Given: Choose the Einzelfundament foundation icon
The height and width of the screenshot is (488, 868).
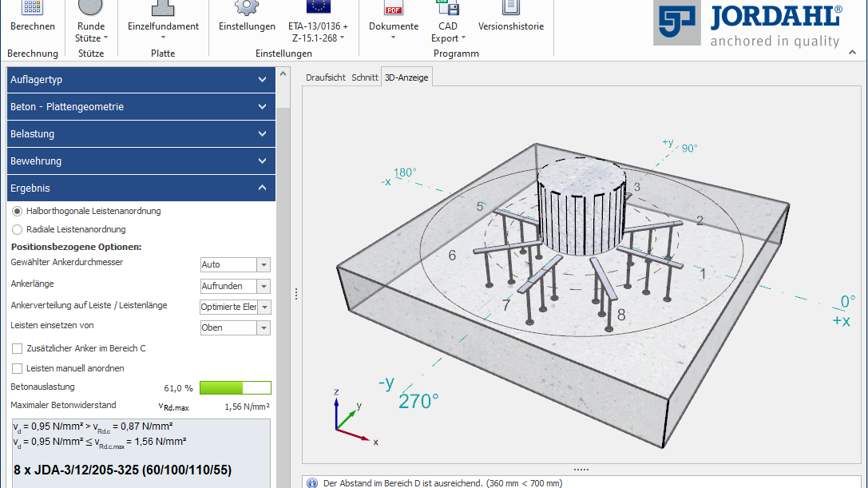Looking at the screenshot, I should click(163, 7).
